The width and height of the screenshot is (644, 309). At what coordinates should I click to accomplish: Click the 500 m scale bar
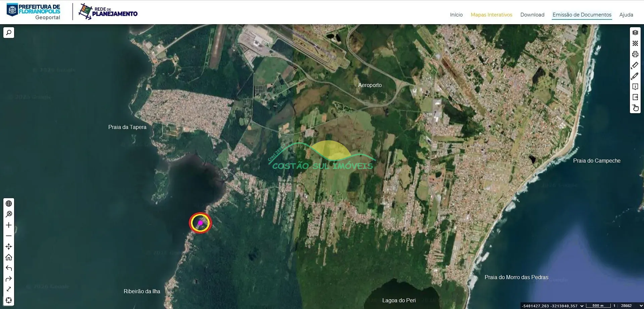[x=598, y=306]
